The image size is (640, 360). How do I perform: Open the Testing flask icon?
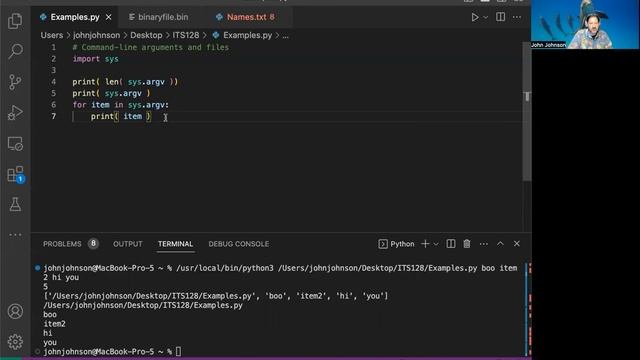tap(15, 204)
